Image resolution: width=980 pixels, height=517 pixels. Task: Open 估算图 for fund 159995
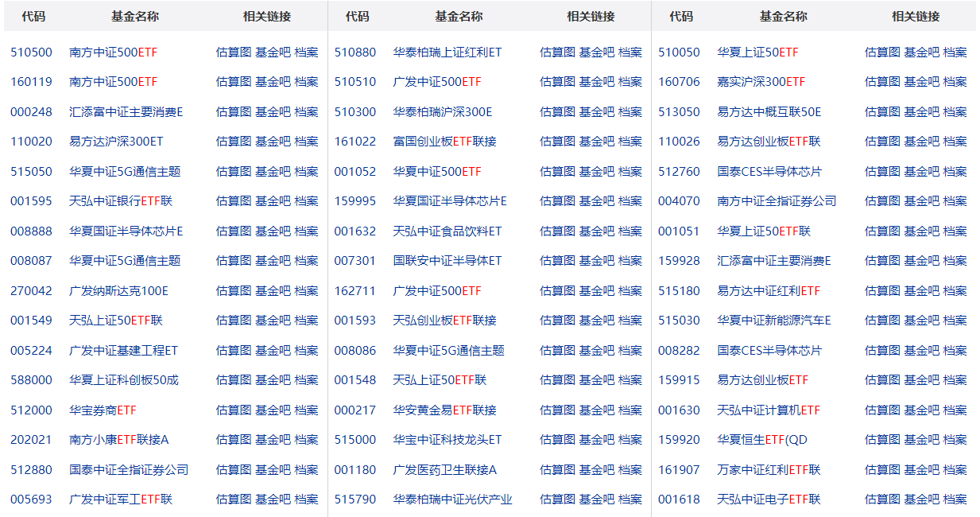point(557,201)
